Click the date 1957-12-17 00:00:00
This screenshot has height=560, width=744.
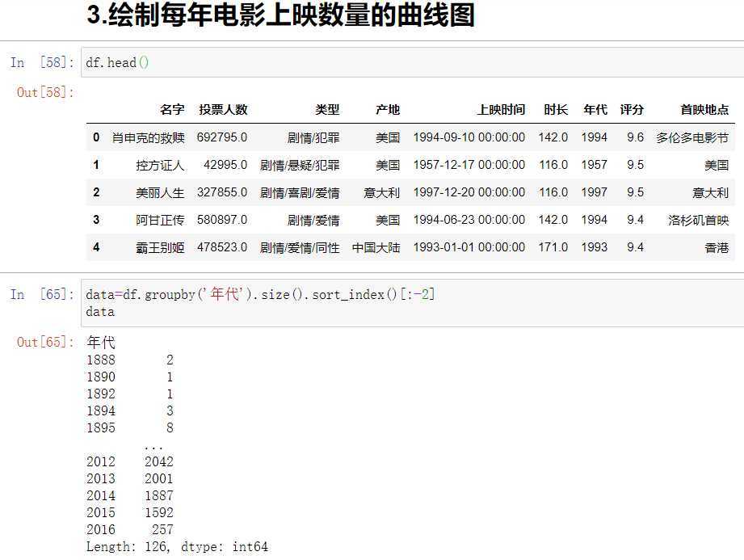tap(469, 165)
